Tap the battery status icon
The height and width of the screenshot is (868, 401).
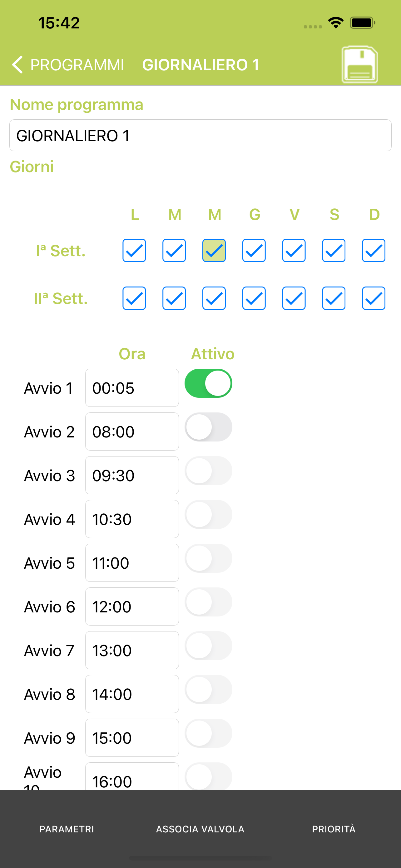pos(363,23)
